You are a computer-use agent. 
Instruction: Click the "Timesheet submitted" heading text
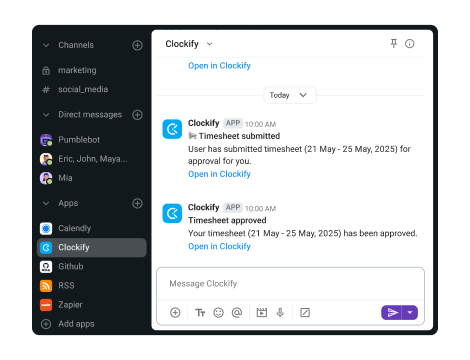point(239,136)
